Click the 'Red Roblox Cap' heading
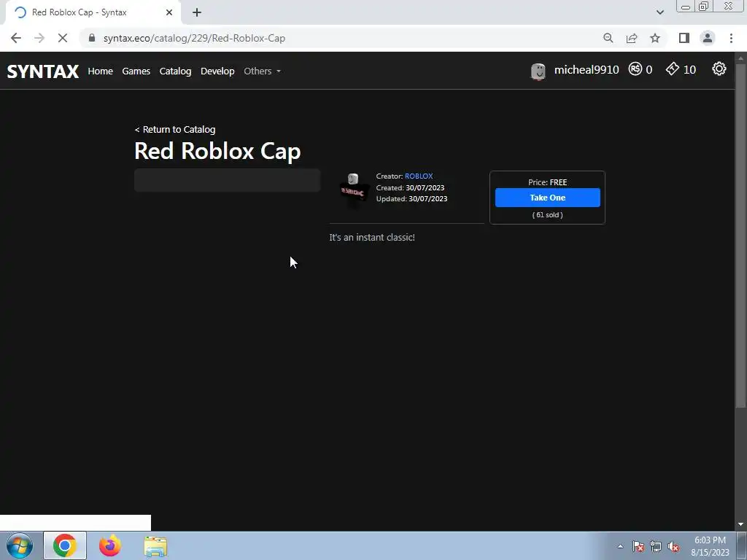The height and width of the screenshot is (560, 747). click(217, 152)
